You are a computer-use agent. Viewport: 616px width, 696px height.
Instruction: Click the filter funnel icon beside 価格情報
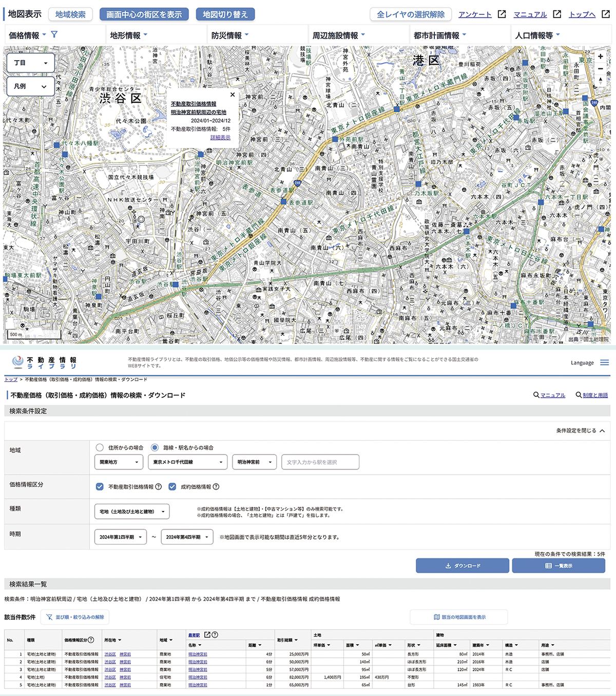coord(54,35)
